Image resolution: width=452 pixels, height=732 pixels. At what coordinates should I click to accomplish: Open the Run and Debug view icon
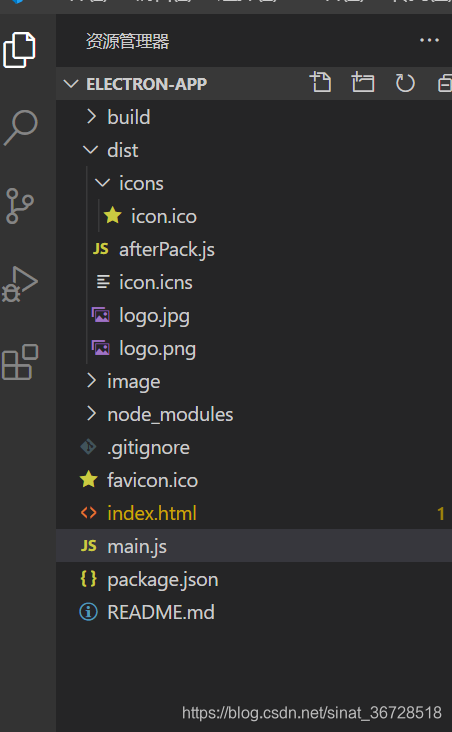[x=20, y=284]
